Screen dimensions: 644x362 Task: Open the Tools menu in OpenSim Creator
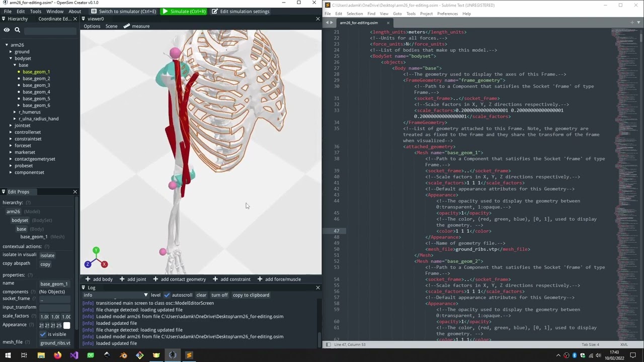coord(35,11)
